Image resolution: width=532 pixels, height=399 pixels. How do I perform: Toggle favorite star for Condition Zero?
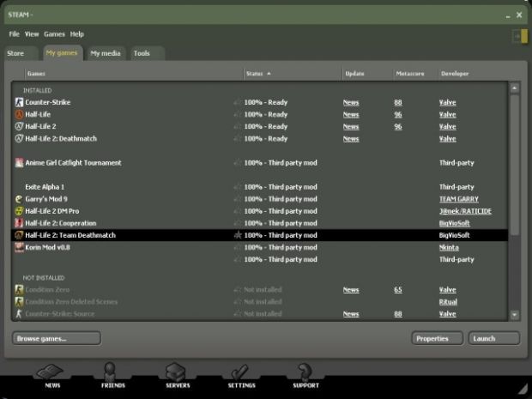[x=238, y=289]
